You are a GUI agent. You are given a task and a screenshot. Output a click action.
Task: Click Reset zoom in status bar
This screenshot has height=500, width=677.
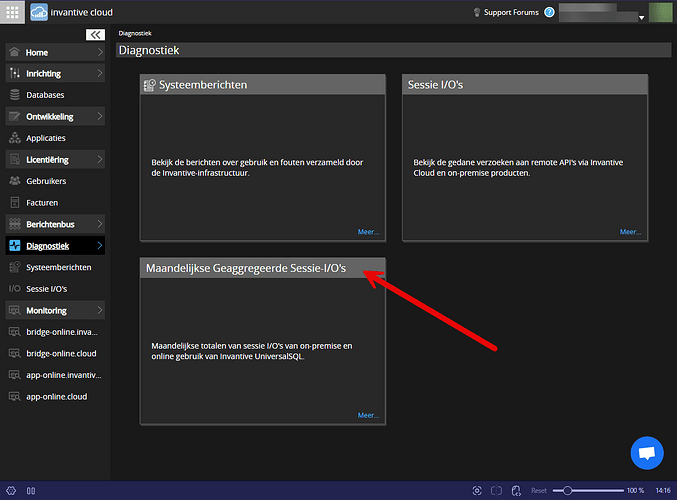[x=539, y=491]
